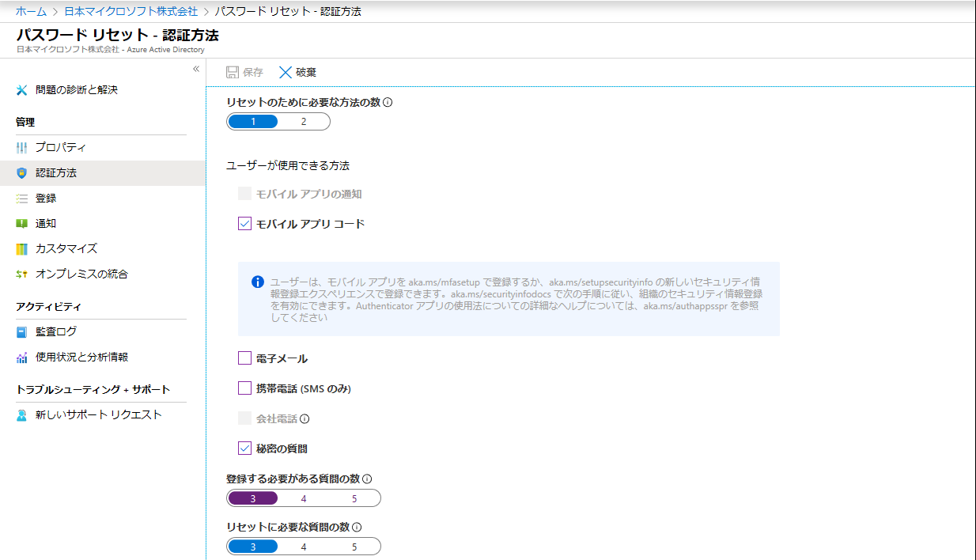Click the 監査ログ book icon
This screenshot has height=560, width=976.
[22, 332]
